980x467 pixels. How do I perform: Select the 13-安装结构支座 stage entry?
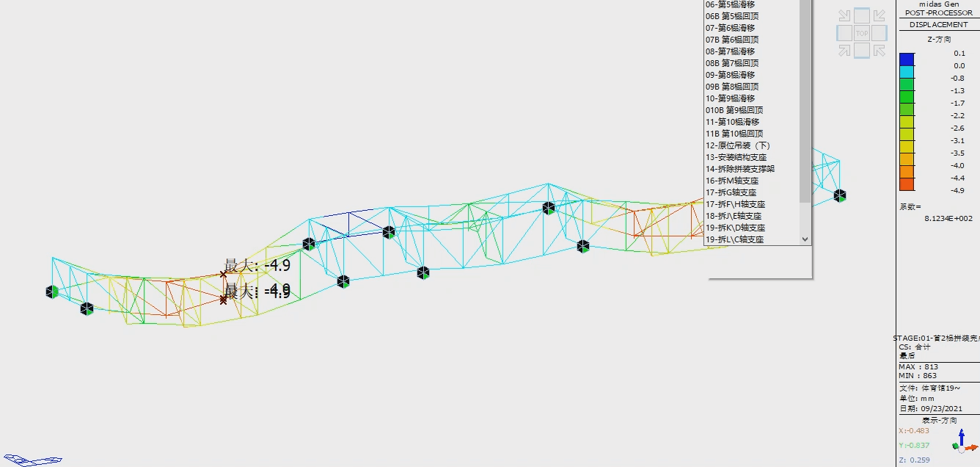[737, 157]
